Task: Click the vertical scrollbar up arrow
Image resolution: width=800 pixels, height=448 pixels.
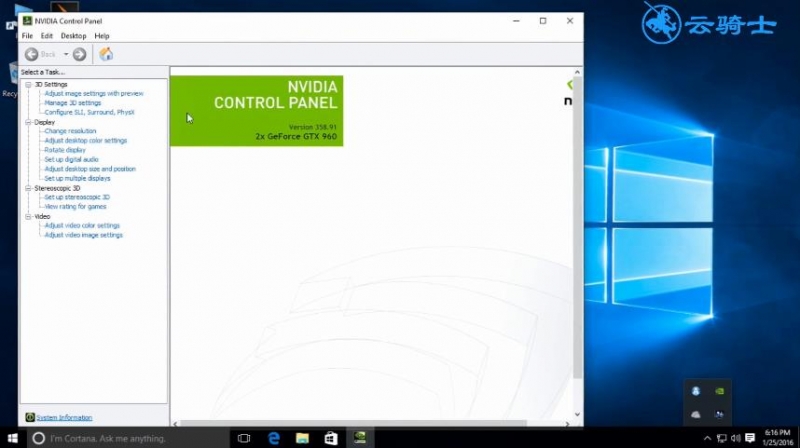Action: (577, 72)
